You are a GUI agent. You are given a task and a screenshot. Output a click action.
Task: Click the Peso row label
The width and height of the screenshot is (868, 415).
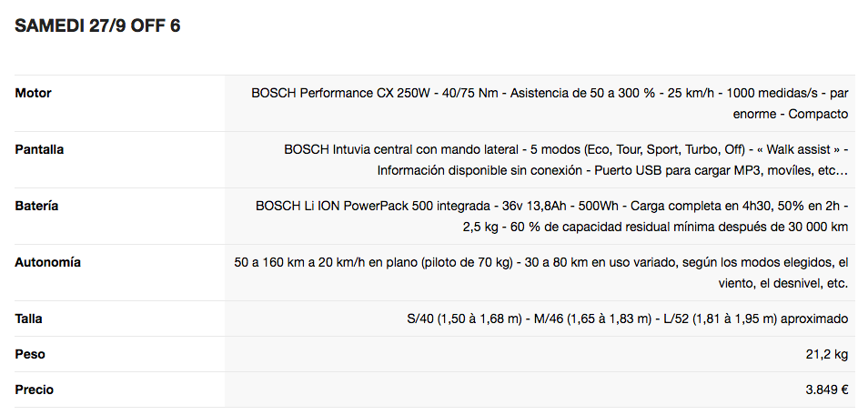[29, 354]
